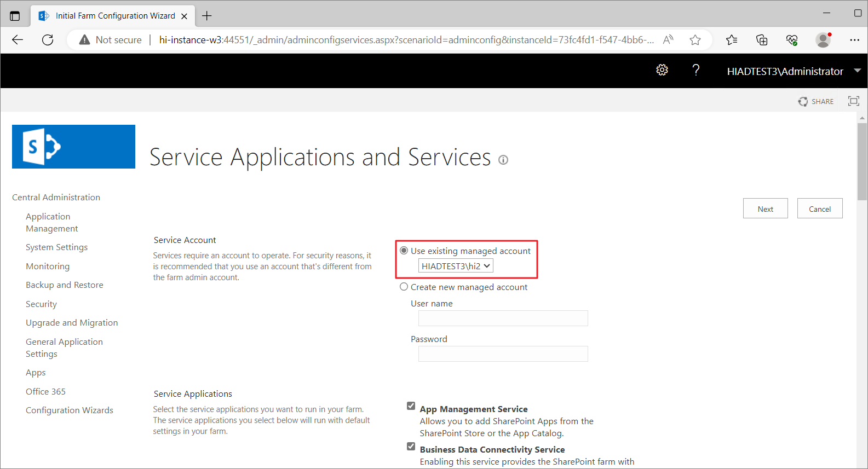868x469 pixels.
Task: Open Monitoring in sidebar
Action: click(x=48, y=266)
